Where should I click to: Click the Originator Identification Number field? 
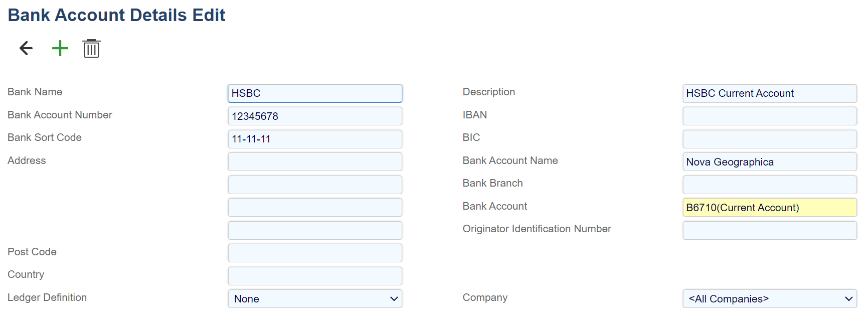[769, 230]
